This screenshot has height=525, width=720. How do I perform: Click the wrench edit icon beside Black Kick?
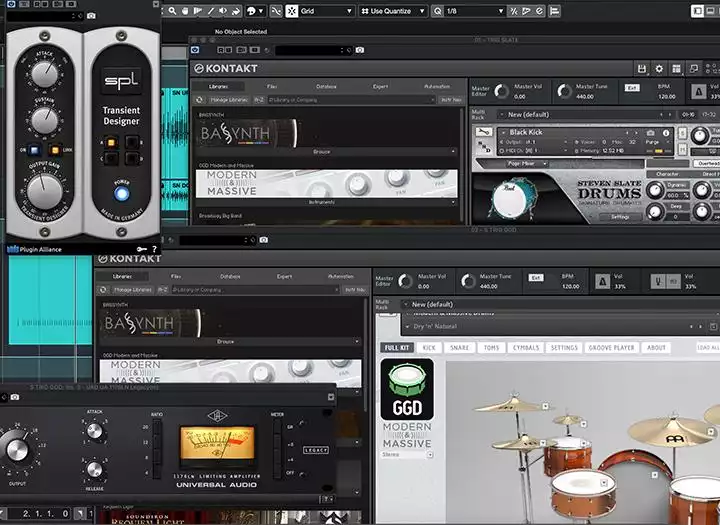pos(483,132)
